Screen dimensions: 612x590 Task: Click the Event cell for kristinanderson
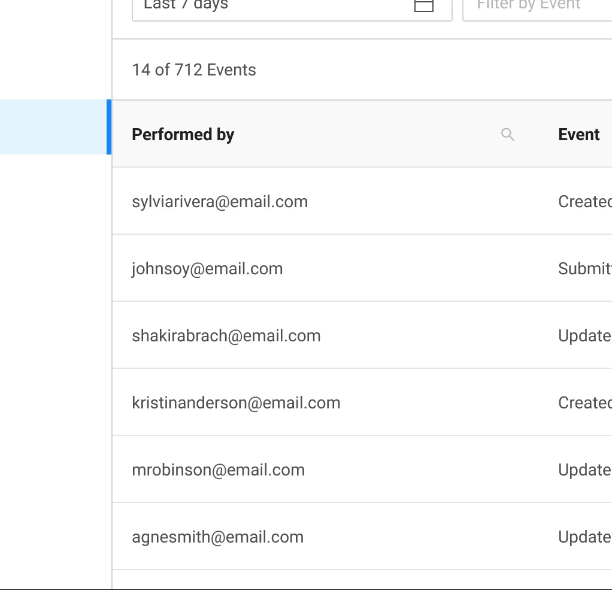(x=584, y=402)
